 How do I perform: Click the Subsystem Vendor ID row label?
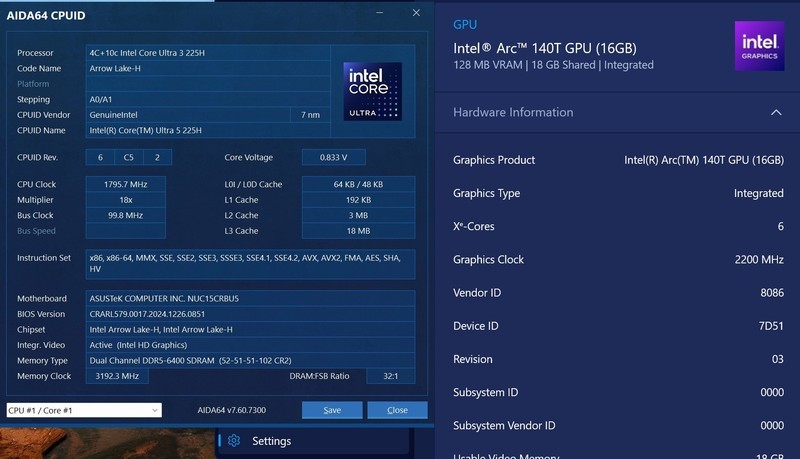point(504,425)
